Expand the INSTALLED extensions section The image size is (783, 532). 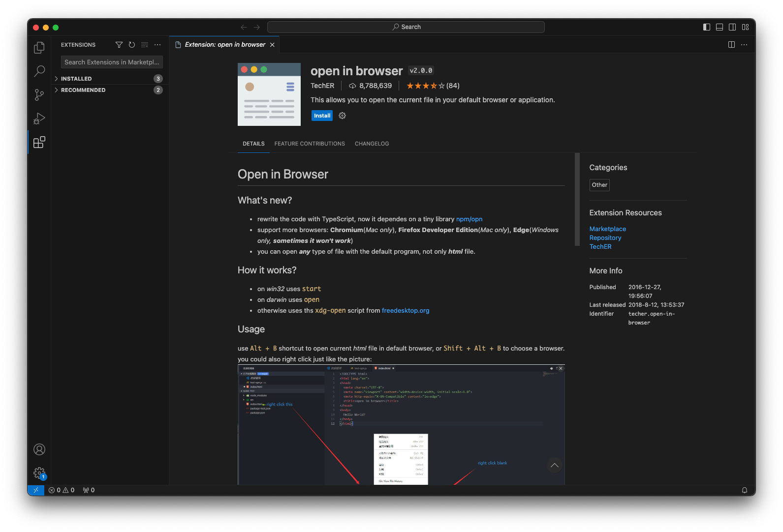(110, 79)
